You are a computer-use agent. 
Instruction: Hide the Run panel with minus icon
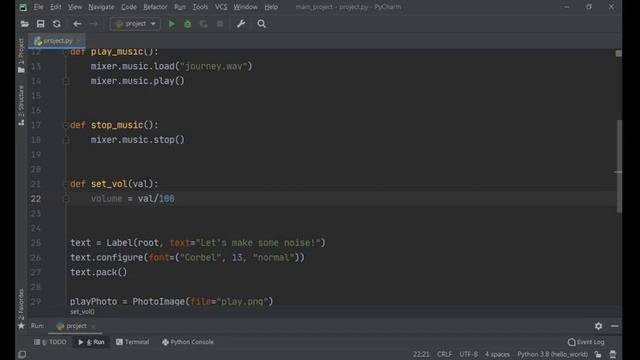(x=615, y=326)
